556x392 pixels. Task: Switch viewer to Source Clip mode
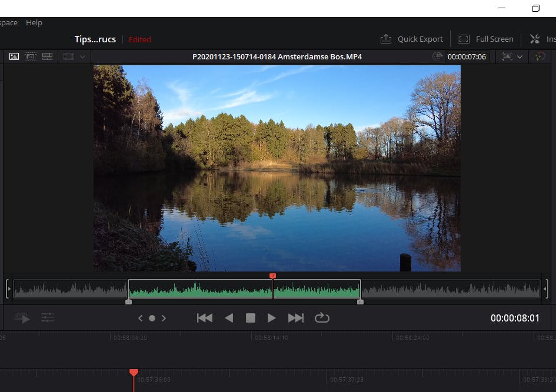pyautogui.click(x=14, y=56)
